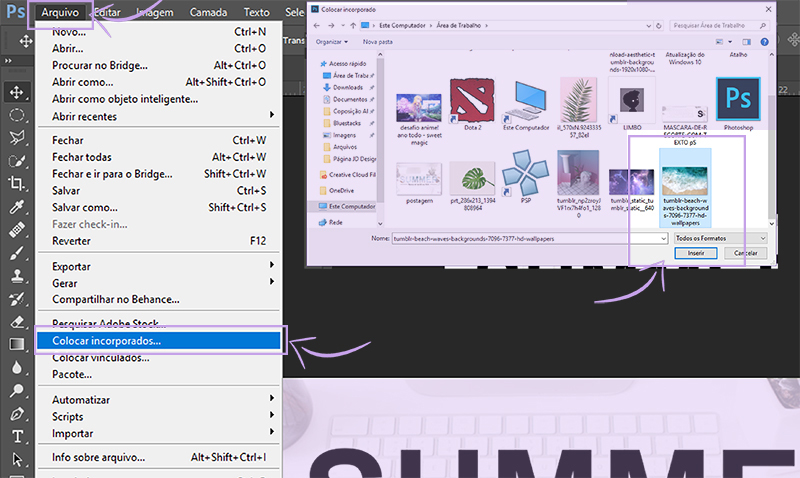Open recent locations dropdown beside forward arrow
The width and height of the screenshot is (800, 478).
coord(343,26)
